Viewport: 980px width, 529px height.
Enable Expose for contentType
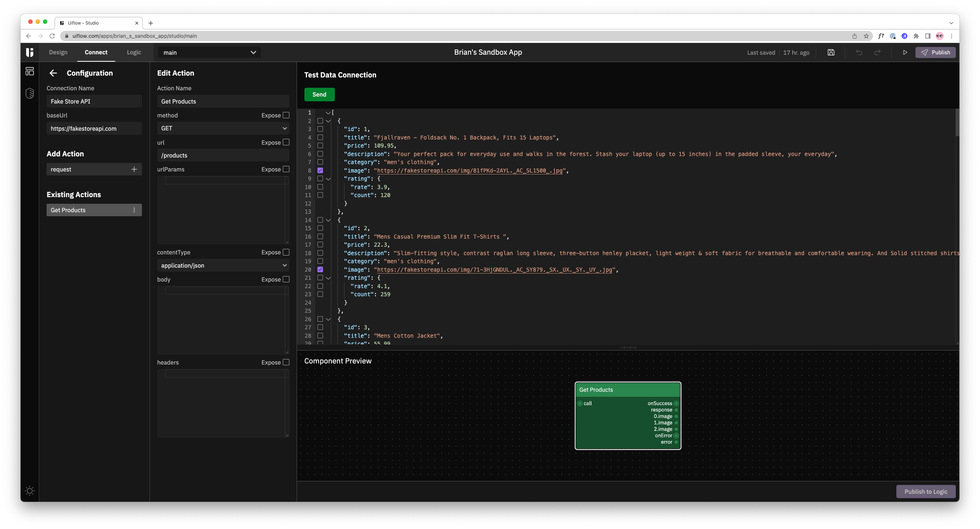(x=286, y=252)
